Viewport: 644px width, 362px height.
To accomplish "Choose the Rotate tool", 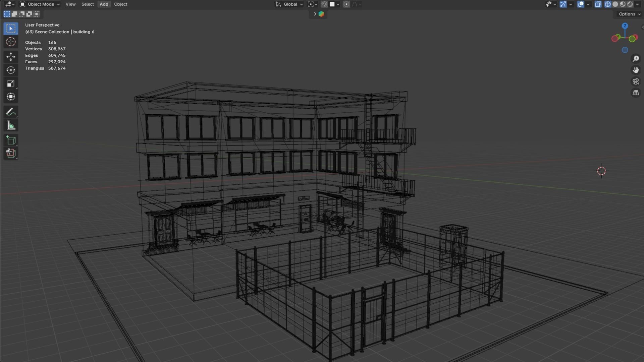I will 11,70.
